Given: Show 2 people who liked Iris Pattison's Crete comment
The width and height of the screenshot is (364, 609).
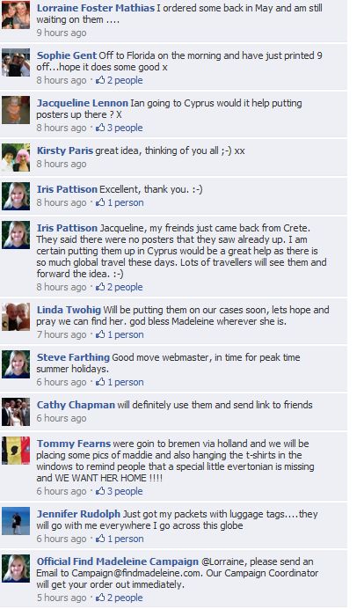Looking at the screenshot, I should click(125, 287).
